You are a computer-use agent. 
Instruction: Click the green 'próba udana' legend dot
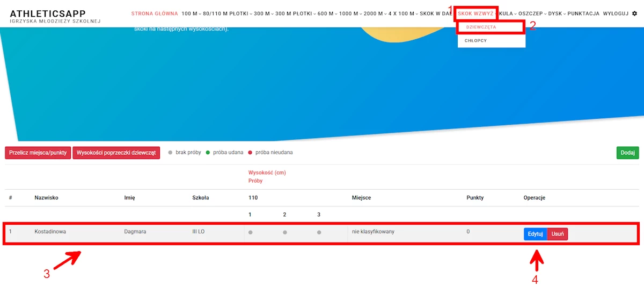pos(208,153)
